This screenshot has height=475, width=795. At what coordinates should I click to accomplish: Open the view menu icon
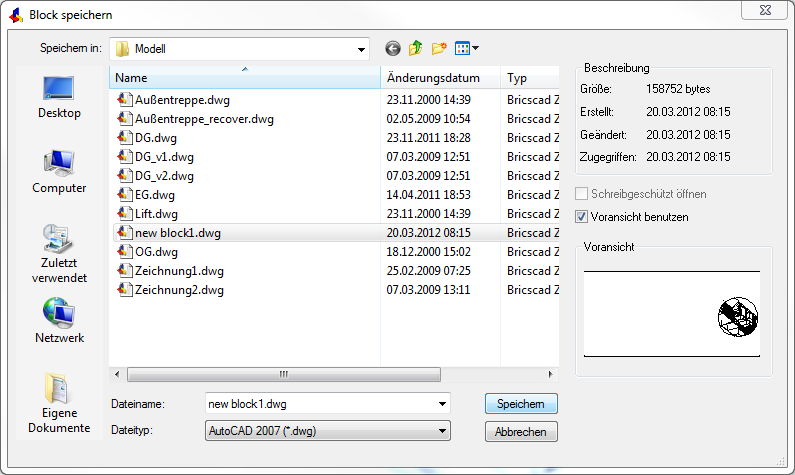click(466, 49)
